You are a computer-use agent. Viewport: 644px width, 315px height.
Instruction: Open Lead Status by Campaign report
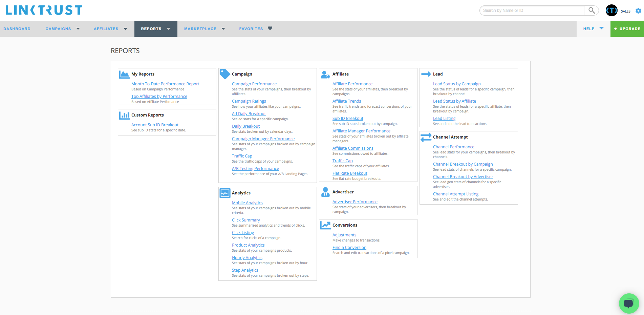click(457, 84)
